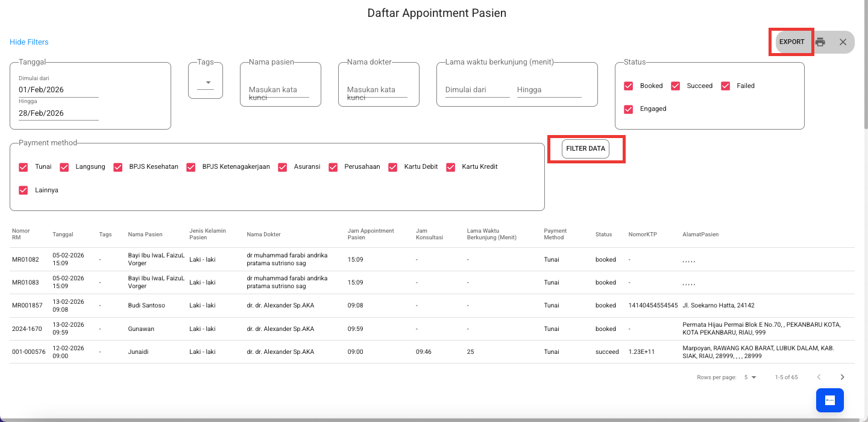868x422 pixels.
Task: Uncheck the Engaged status checkbox
Action: [x=629, y=109]
